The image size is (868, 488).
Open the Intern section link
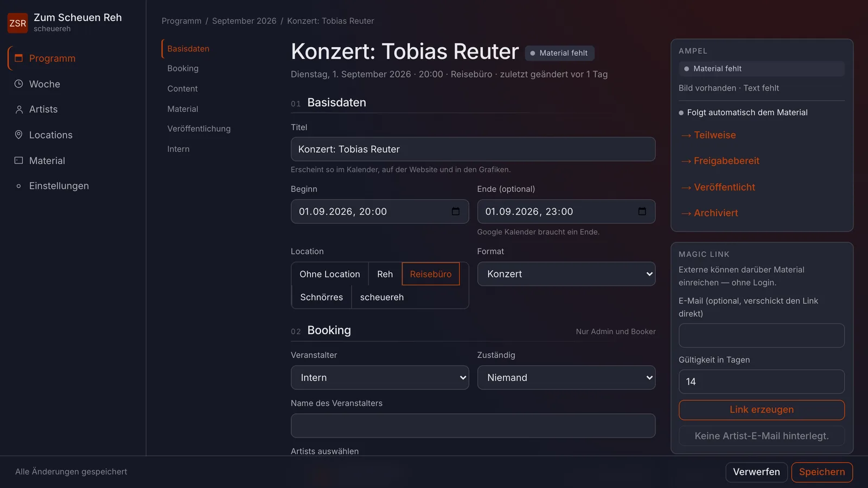tap(178, 149)
